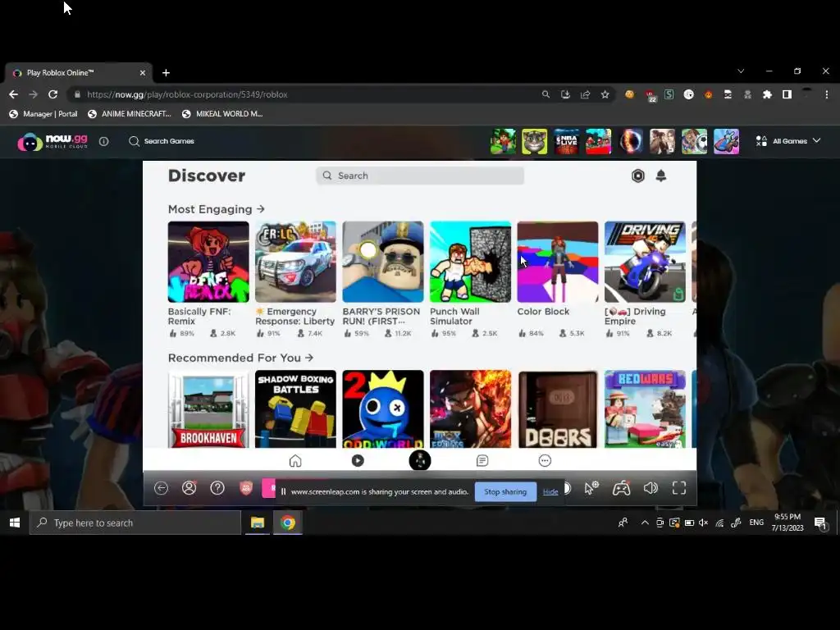Screen dimensions: 840x630
Task: Open the Windows Start menu
Action: pos(15,523)
